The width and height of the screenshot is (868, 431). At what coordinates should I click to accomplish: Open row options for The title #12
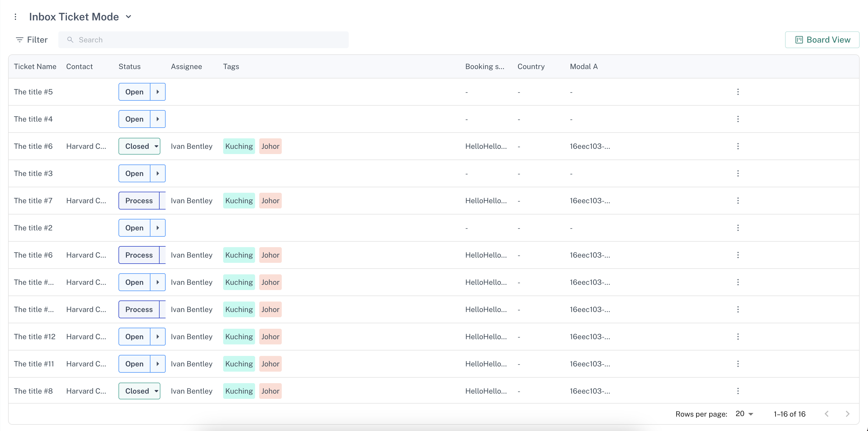[738, 337]
